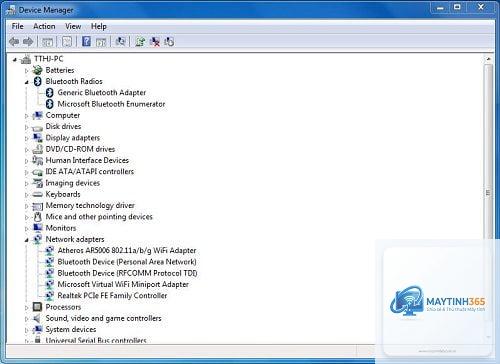This screenshot has width=500, height=364.
Task: Select the "Disk drives" category label
Action: [x=63, y=126]
